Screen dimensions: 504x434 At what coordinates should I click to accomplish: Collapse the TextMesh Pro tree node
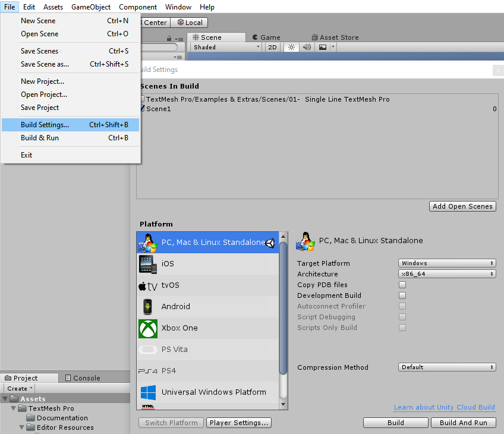tap(13, 408)
